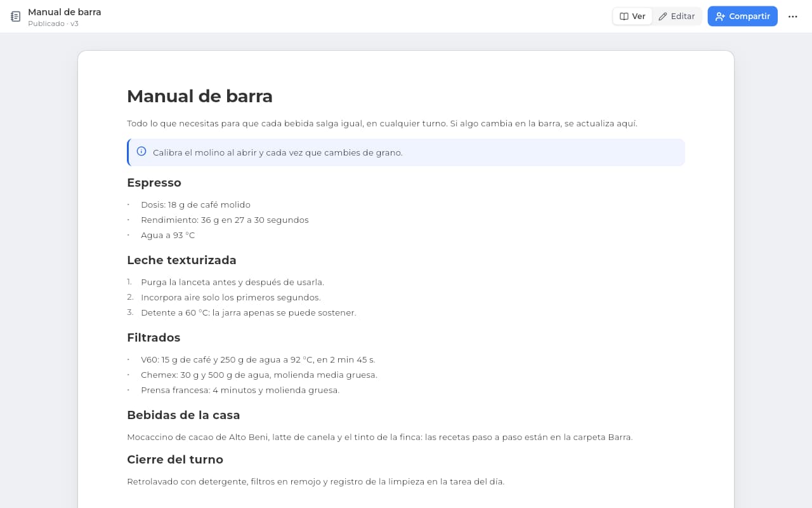Click the Retrolavado con detergente paragraph

315,481
